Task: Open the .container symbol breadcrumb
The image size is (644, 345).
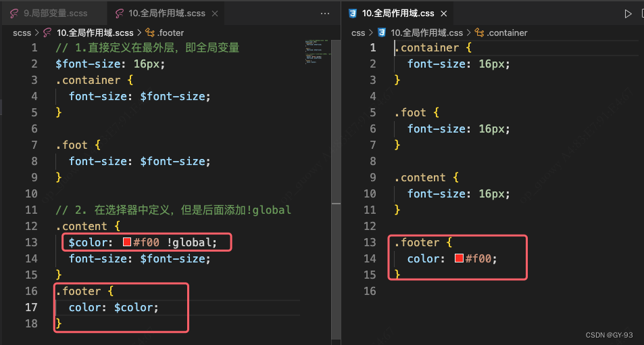Action: tap(507, 33)
